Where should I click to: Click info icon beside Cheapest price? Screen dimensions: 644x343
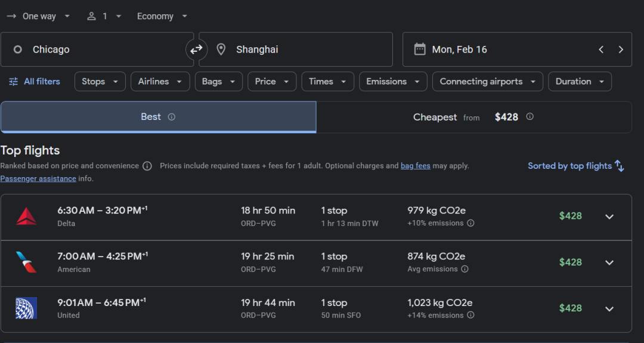point(530,117)
